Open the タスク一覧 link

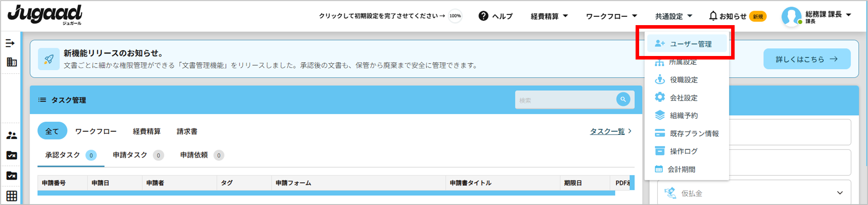click(607, 131)
